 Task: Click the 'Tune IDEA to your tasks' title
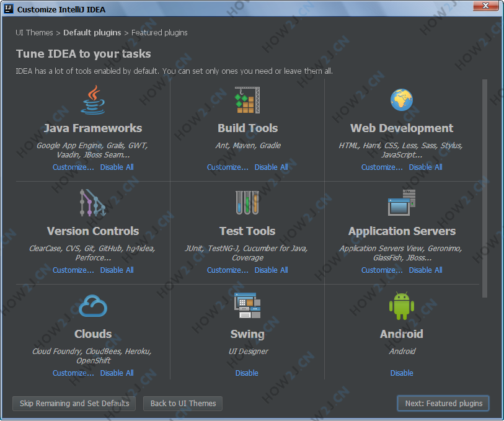click(x=83, y=54)
